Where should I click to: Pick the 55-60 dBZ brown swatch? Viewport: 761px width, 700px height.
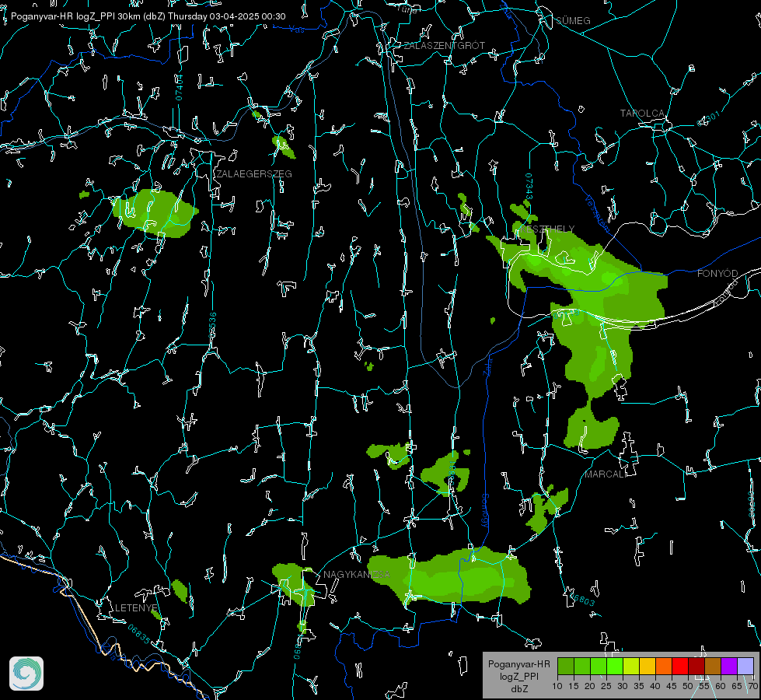coord(713,666)
